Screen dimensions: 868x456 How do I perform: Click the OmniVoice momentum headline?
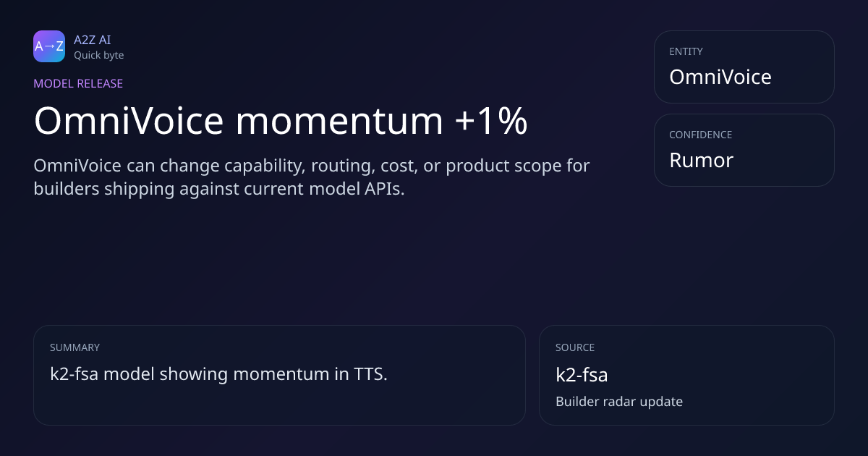click(280, 121)
